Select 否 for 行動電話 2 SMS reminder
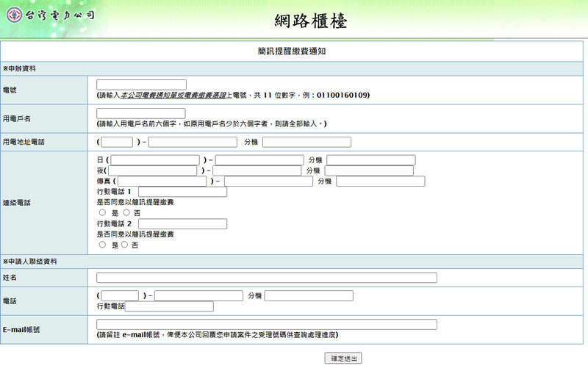The width and height of the screenshot is (588, 374). click(x=124, y=245)
